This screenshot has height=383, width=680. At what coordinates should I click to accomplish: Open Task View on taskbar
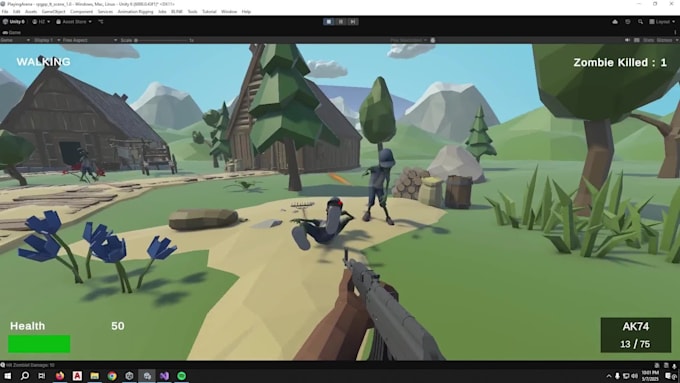(x=42, y=376)
